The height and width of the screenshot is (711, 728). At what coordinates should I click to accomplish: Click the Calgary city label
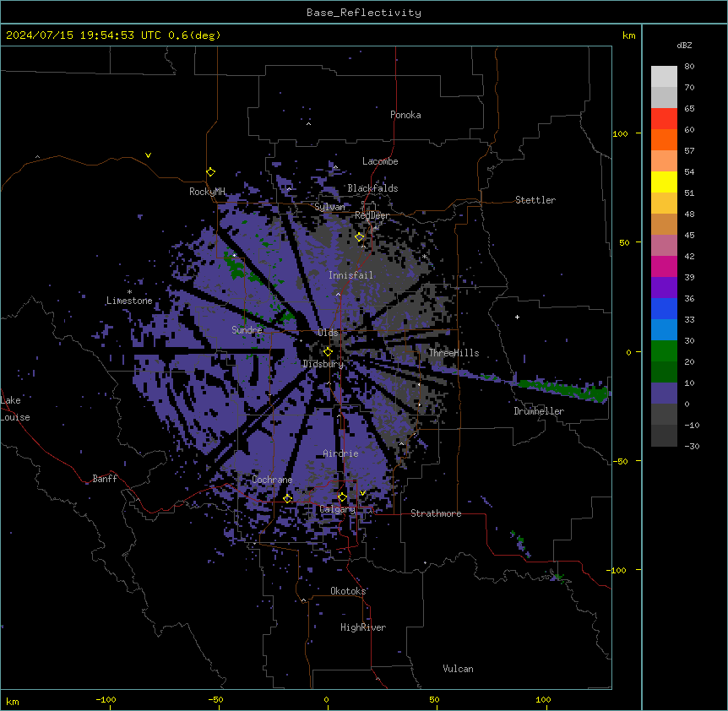pyautogui.click(x=337, y=509)
